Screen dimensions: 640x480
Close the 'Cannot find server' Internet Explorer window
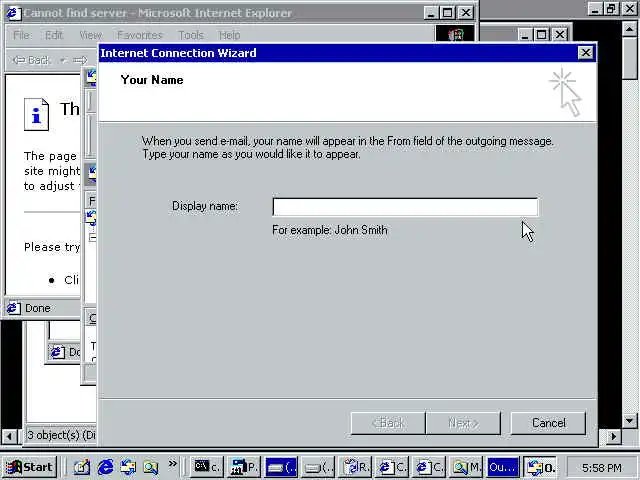tap(466, 13)
